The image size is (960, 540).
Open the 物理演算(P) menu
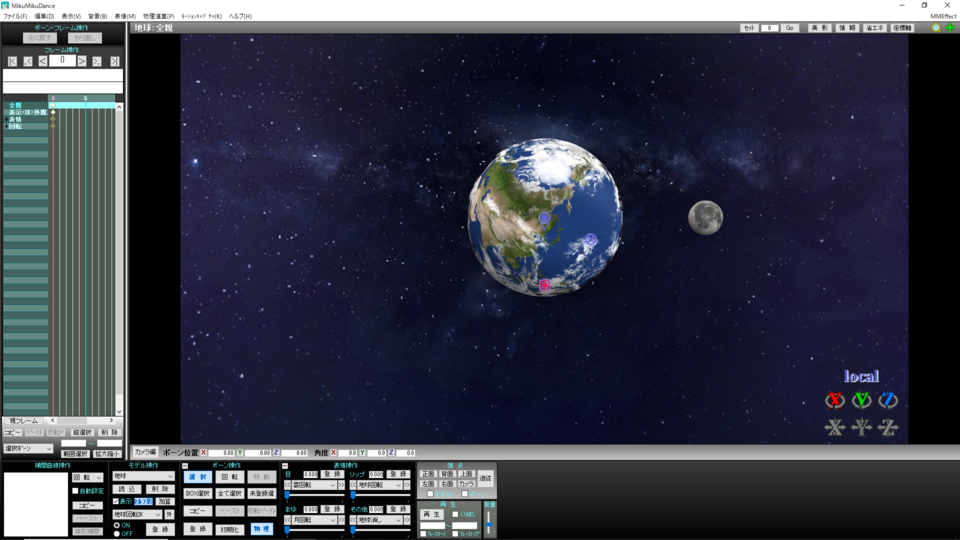pyautogui.click(x=159, y=17)
